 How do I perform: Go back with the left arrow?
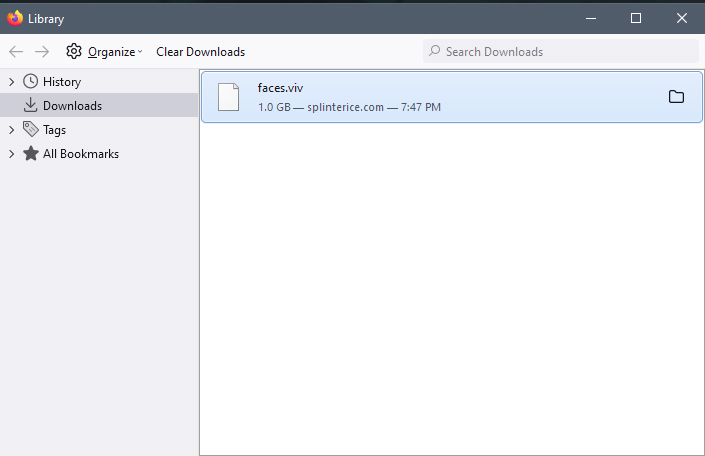click(16, 52)
